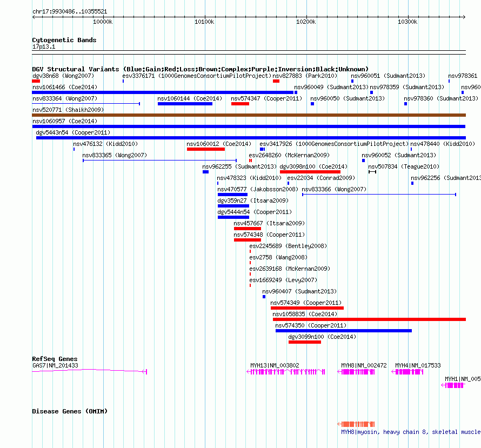Click the red nsv574347 (Cooper2011) loss bar
The image size is (481, 448).
coord(240,104)
